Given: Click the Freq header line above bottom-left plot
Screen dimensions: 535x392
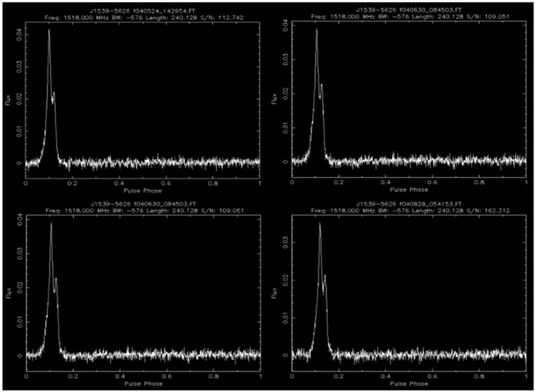Looking at the screenshot, I should [x=143, y=209].
